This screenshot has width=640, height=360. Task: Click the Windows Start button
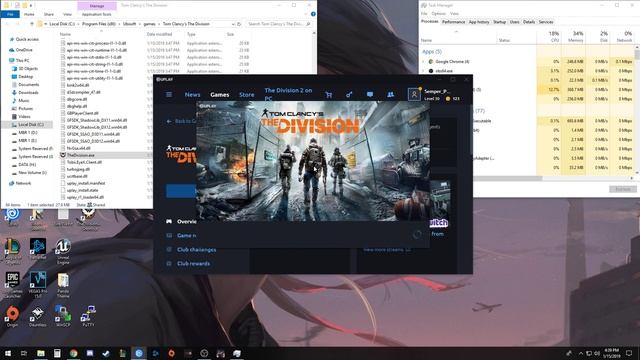point(8,353)
